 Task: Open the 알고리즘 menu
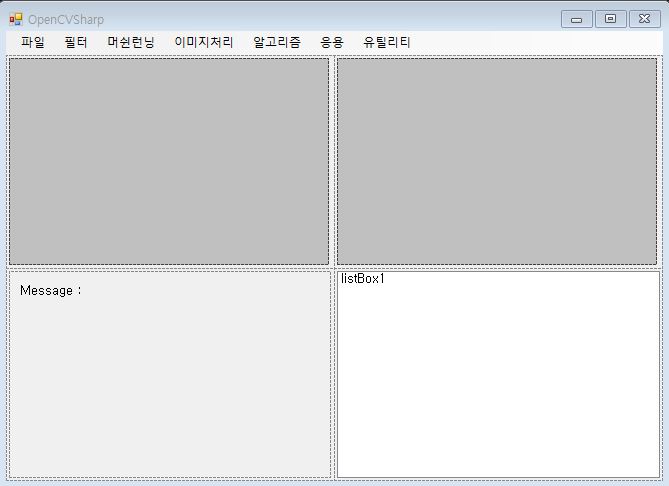tap(277, 42)
